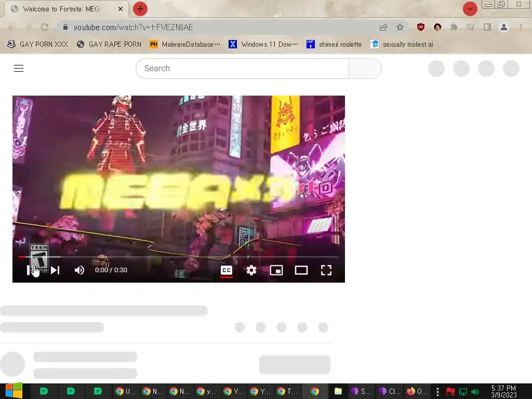The height and width of the screenshot is (399, 532).
Task: Switch to the unlabeled active Chrome taskbar item
Action: pos(315,391)
